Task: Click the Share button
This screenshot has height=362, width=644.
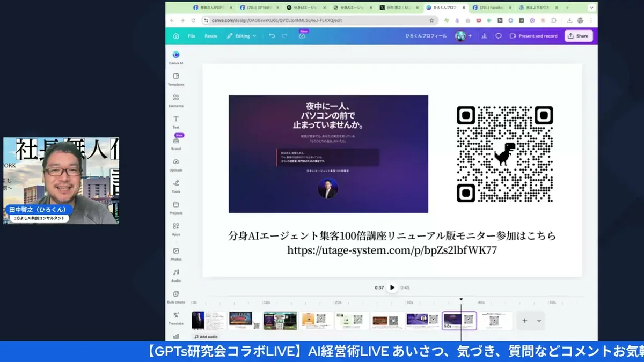Action: click(x=579, y=36)
